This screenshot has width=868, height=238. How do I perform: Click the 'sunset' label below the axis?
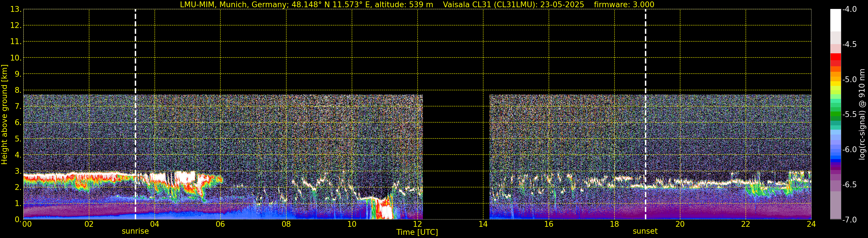coord(645,231)
